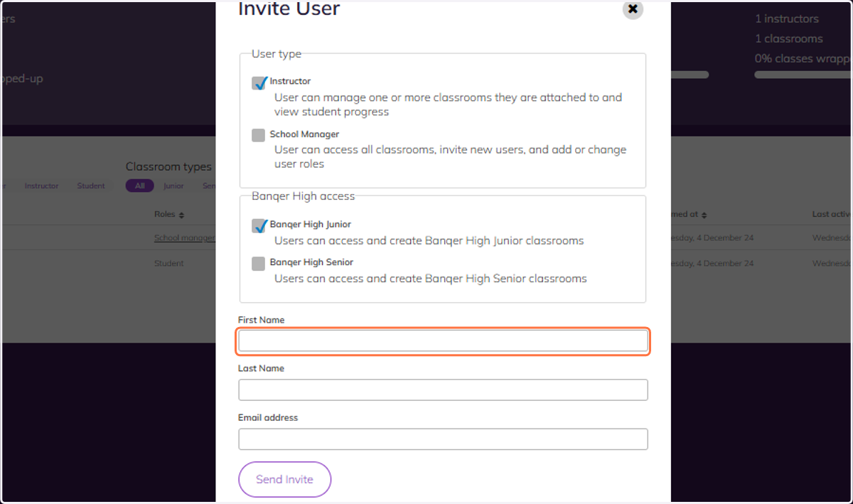Sort the table by Roles arrow icon
Image resolution: width=853 pixels, height=504 pixels.
(181, 215)
